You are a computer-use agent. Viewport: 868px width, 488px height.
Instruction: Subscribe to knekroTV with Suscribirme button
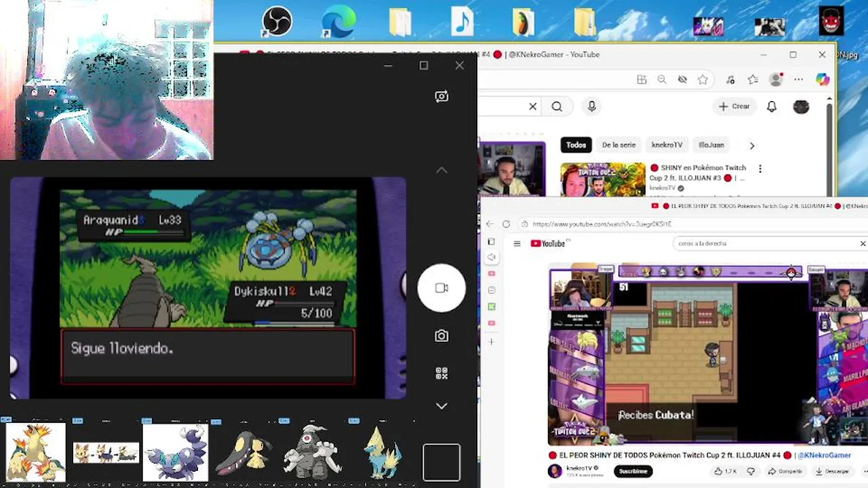pos(633,471)
